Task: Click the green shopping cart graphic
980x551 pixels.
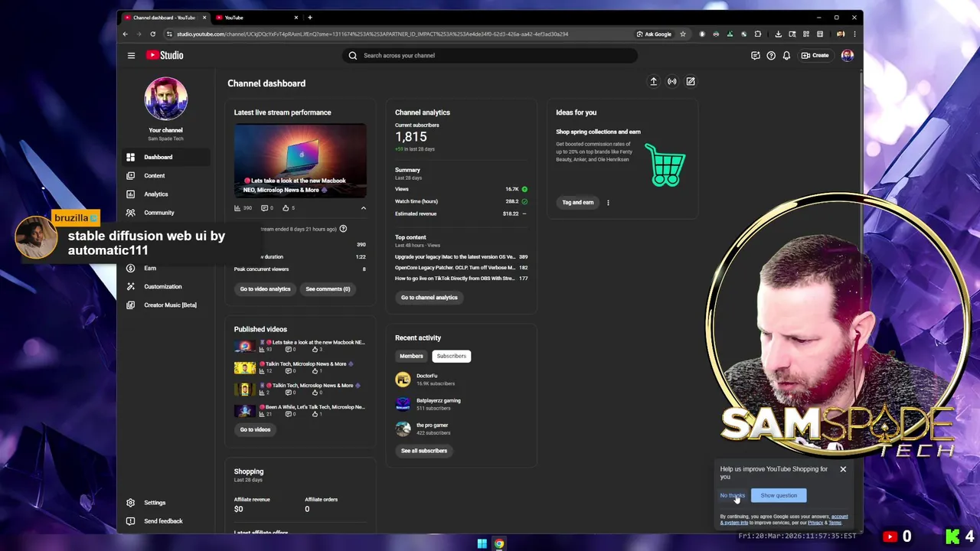Action: 665,165
